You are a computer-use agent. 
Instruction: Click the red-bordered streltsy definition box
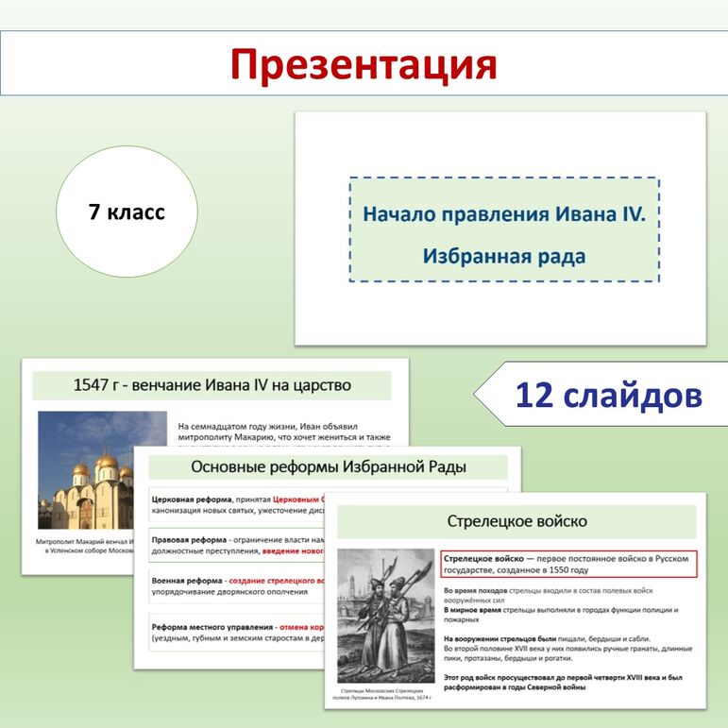(567, 565)
